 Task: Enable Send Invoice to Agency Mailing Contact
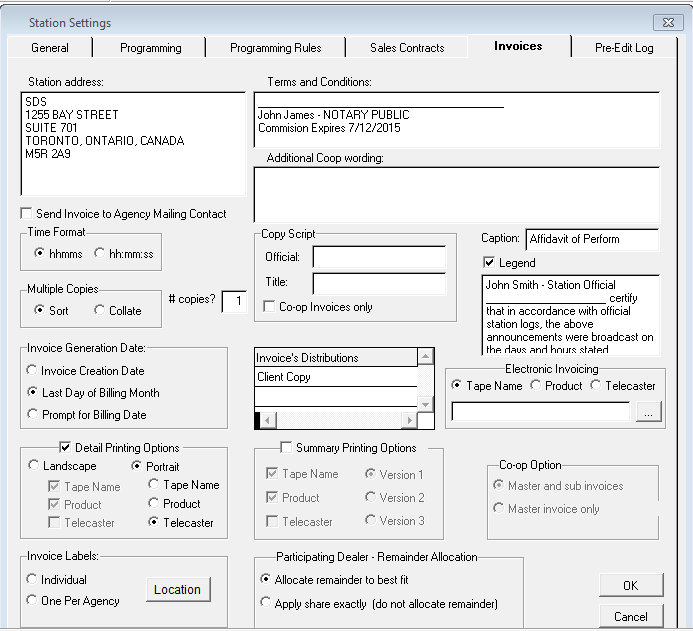27,214
